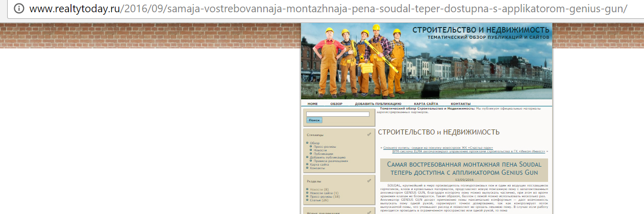
Task: Open the Новости (8) category link
Action: click(x=319, y=189)
